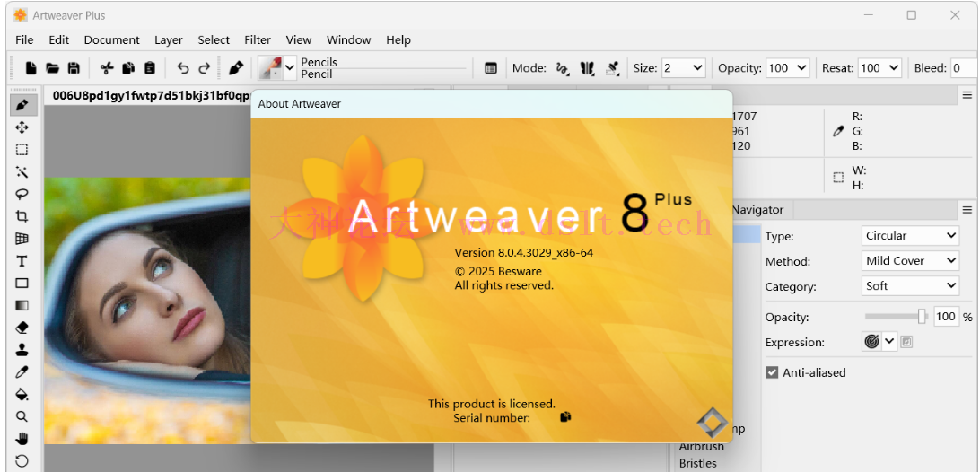Image resolution: width=980 pixels, height=472 pixels.
Task: Click the Bleed value field
Action: click(965, 68)
